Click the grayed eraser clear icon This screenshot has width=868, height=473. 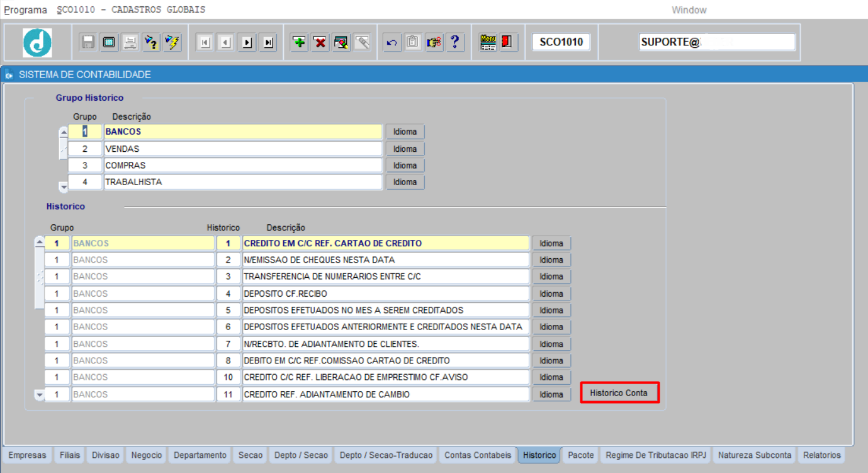click(362, 42)
